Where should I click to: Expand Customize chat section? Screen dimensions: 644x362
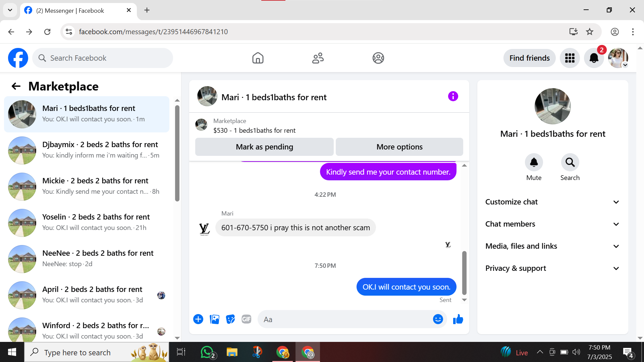[x=552, y=202]
